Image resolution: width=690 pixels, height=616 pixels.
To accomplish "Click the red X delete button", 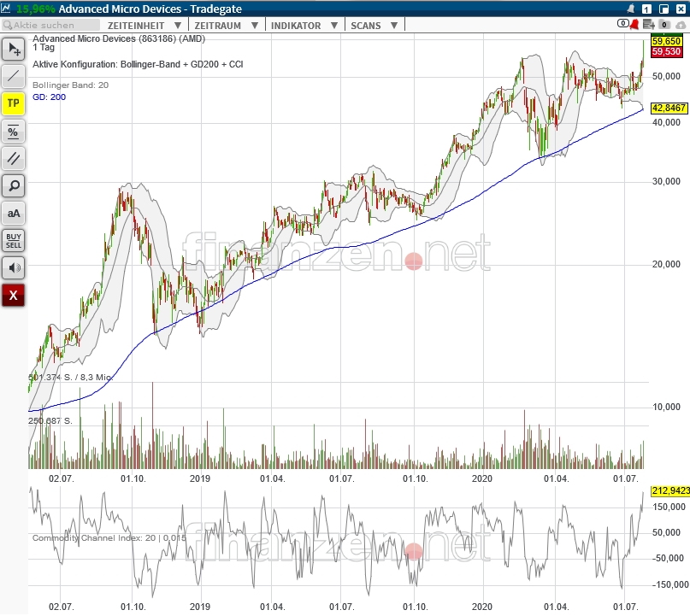I will pos(13,295).
